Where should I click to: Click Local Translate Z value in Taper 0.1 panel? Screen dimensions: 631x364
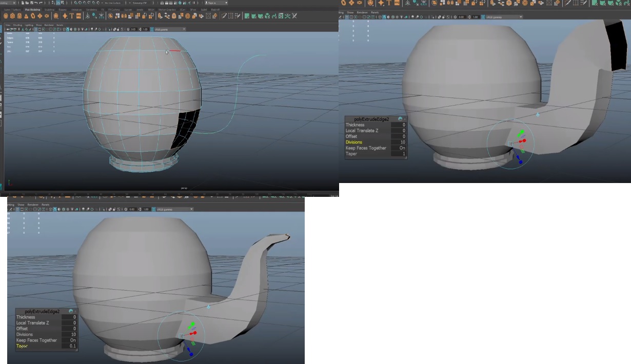[69, 323]
